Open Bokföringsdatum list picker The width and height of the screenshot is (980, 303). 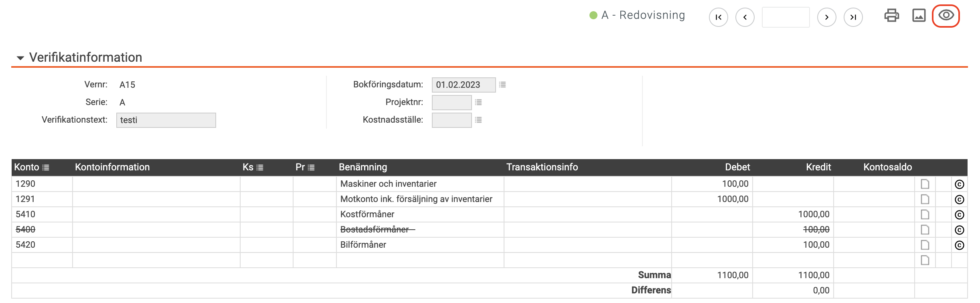[502, 85]
